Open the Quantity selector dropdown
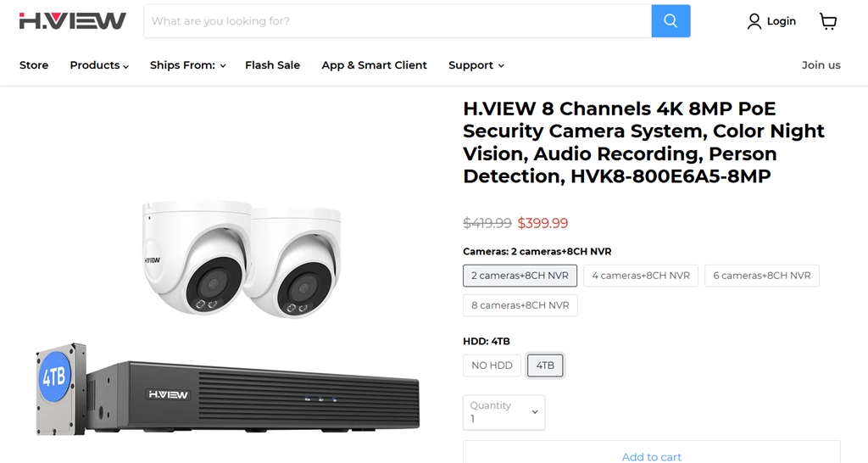Screen dimensions: 868x463 504,413
